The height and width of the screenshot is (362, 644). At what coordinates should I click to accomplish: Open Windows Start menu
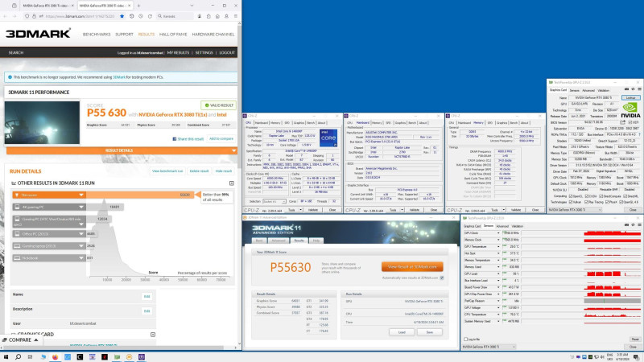click(x=6, y=356)
